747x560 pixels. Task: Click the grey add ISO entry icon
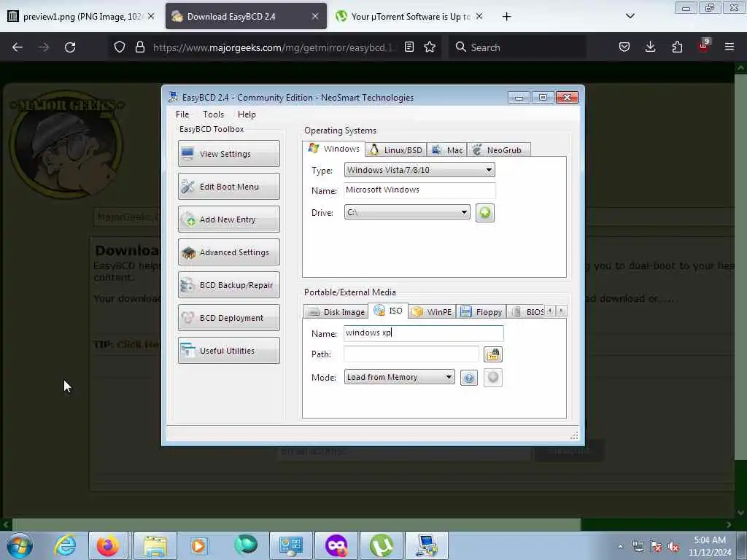pos(493,378)
